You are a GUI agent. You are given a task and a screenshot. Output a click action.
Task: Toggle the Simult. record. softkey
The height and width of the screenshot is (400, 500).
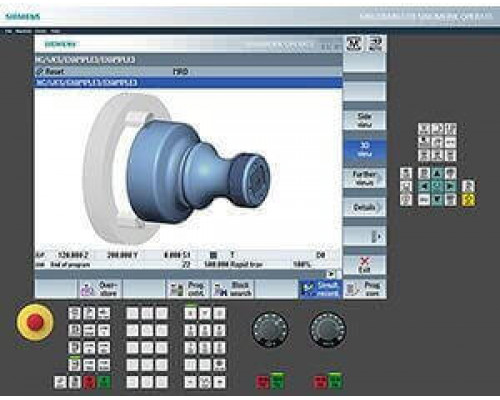320,289
